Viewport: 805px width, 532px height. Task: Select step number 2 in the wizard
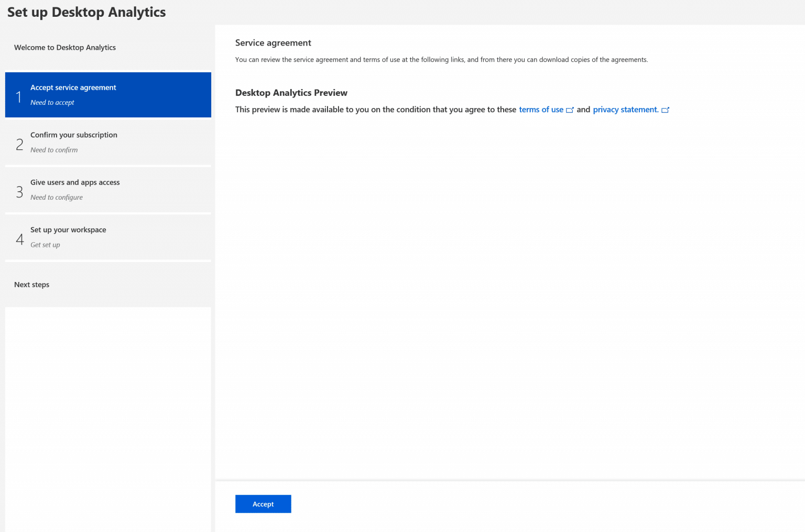[x=19, y=143]
